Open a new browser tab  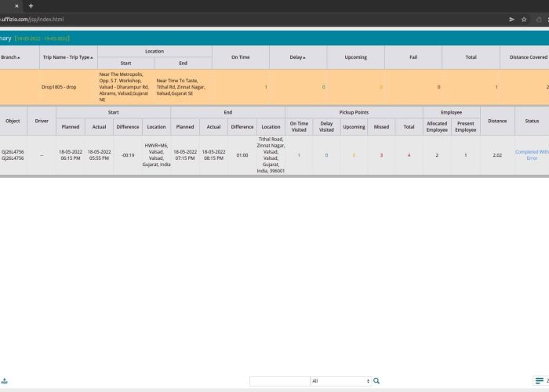click(31, 5)
